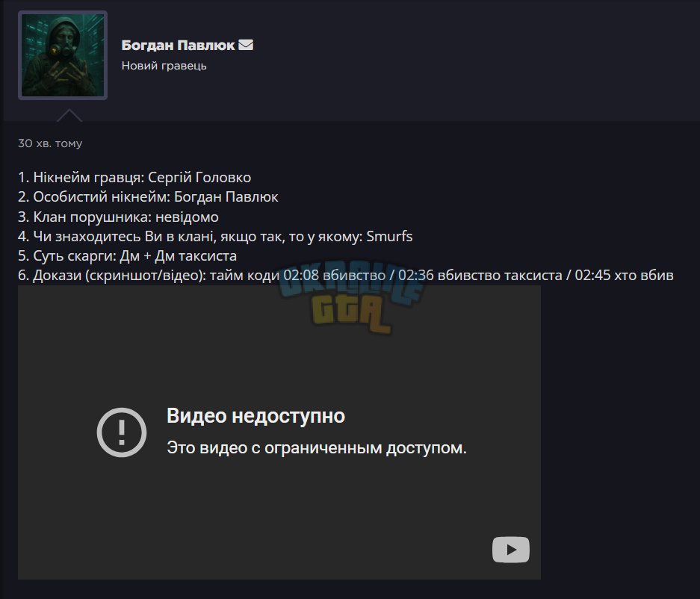Click the 02:45 хто вбив timecode

pos(624,275)
